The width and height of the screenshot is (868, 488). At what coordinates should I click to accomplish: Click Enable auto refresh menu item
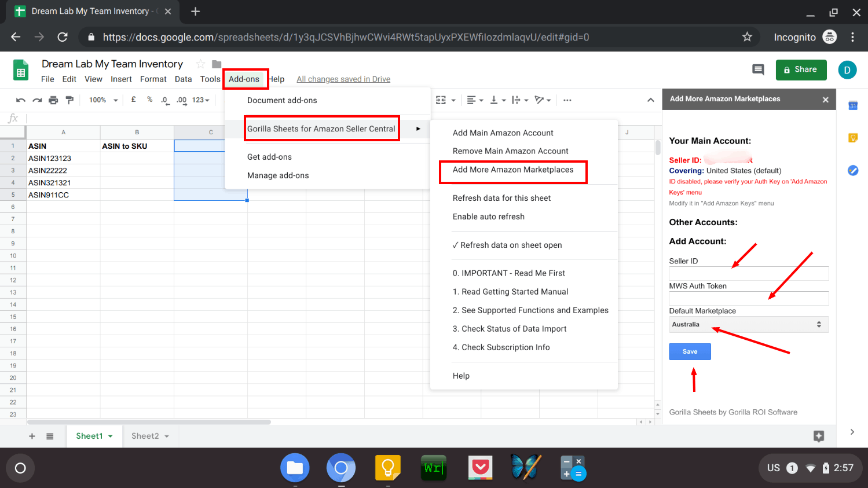pyautogui.click(x=488, y=217)
